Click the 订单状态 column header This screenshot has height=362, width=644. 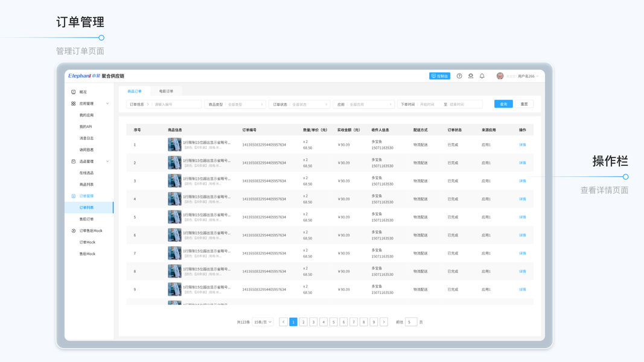454,130
